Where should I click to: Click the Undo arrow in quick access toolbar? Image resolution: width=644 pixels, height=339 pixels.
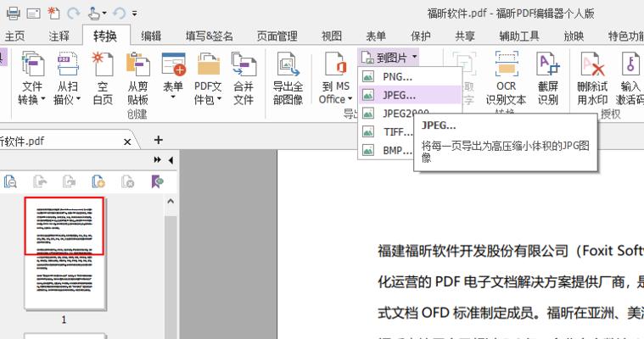(119, 14)
